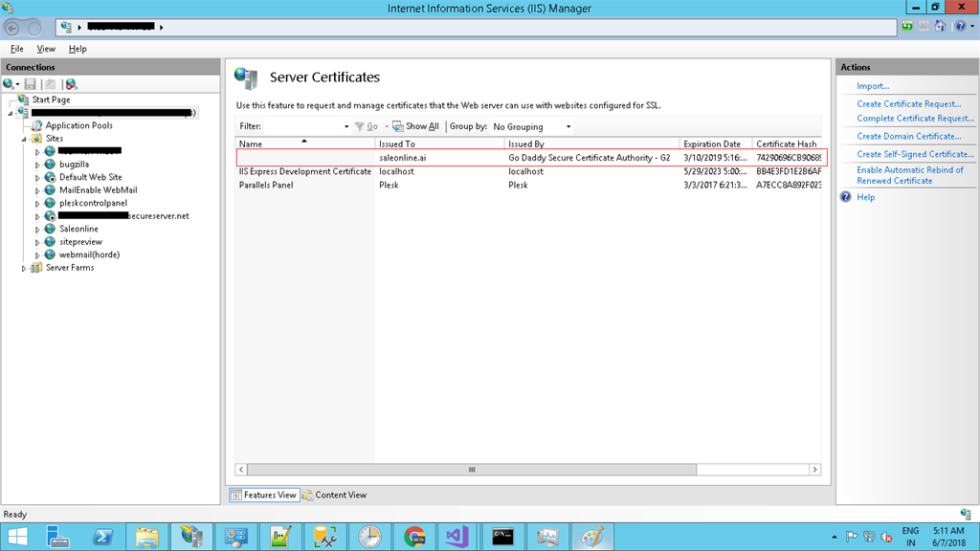
Task: Select the bugzilla site
Action: (74, 165)
